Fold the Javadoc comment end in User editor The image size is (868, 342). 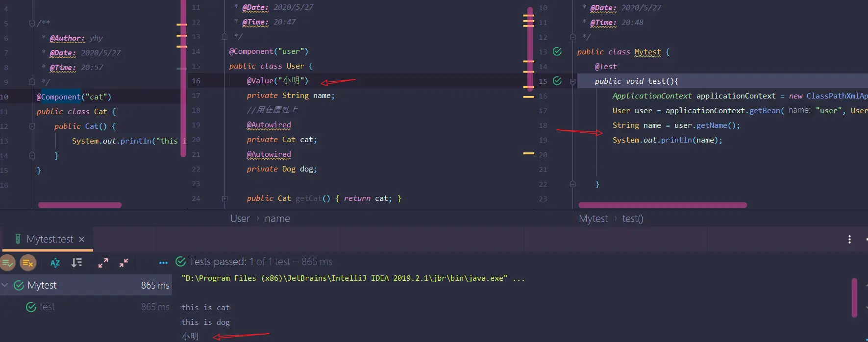point(224,36)
